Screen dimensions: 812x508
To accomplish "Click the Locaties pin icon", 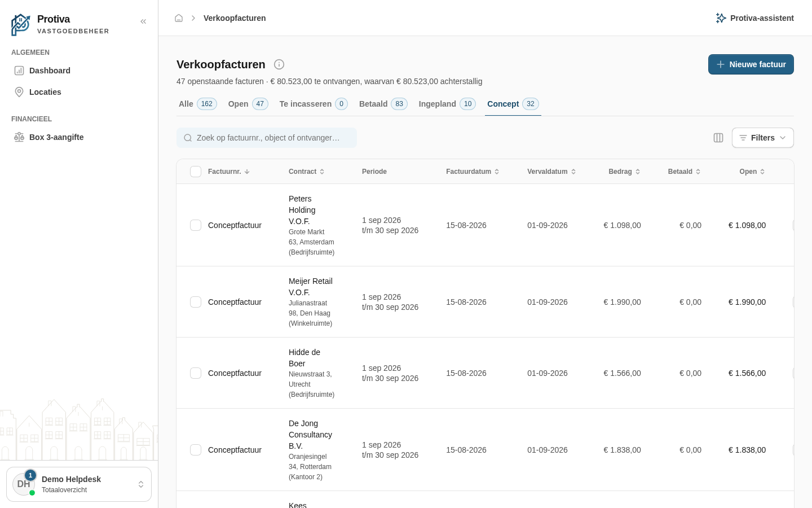I will point(19,92).
